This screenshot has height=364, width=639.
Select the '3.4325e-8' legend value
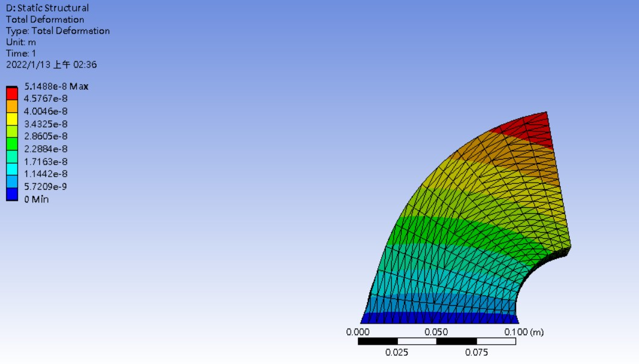tap(46, 124)
